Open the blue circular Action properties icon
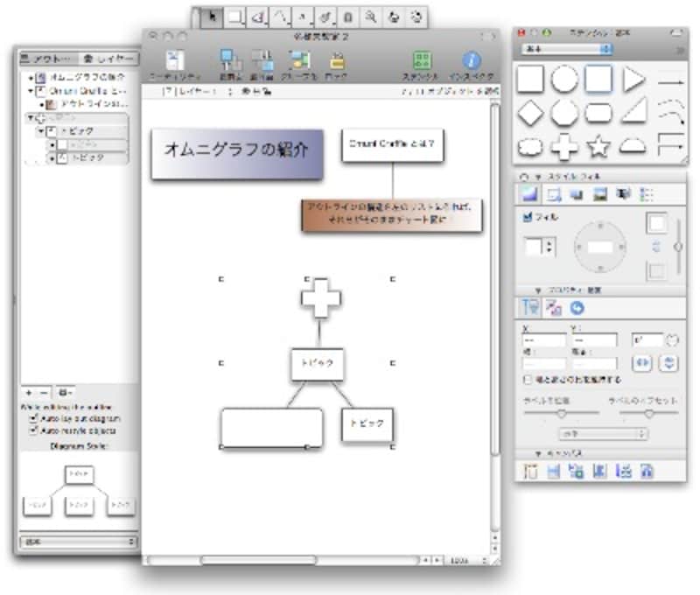This screenshot has width=700, height=595. [x=577, y=308]
